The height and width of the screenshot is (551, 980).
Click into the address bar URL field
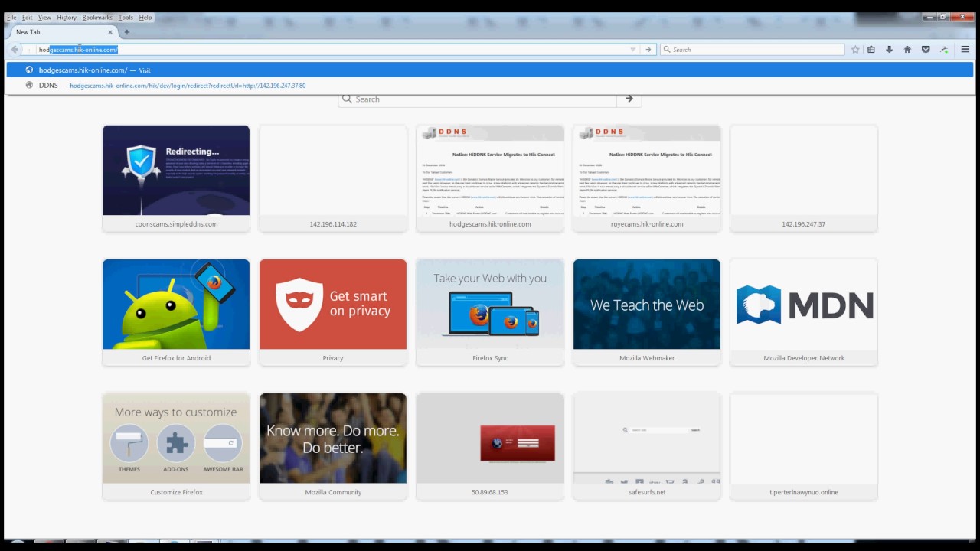tap(329, 49)
